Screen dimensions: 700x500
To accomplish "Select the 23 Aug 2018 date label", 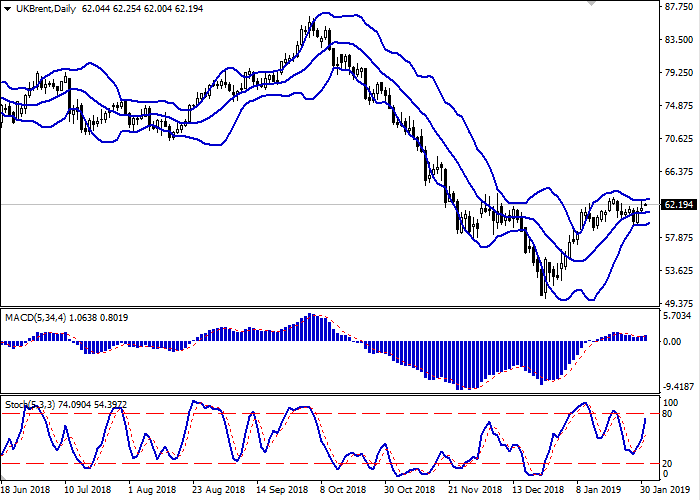I will coord(219,490).
